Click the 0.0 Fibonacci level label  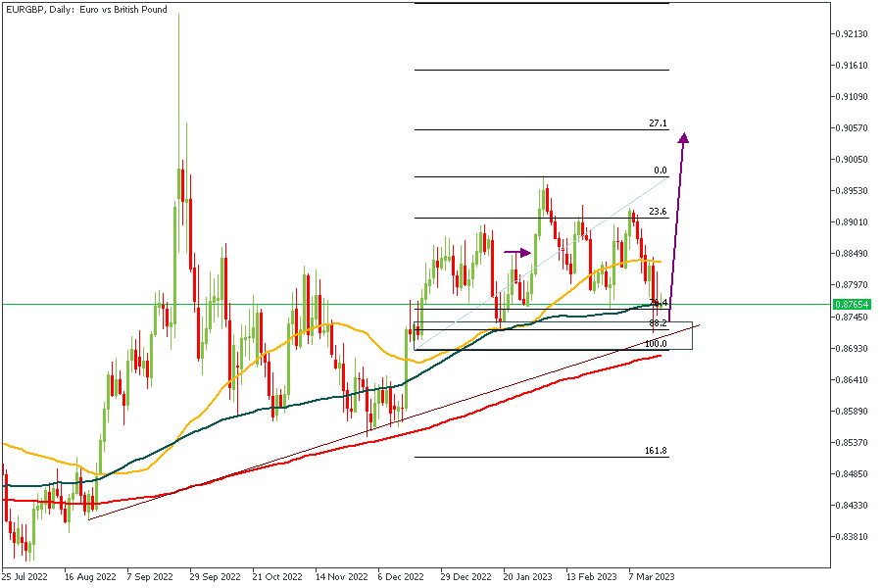coord(660,171)
